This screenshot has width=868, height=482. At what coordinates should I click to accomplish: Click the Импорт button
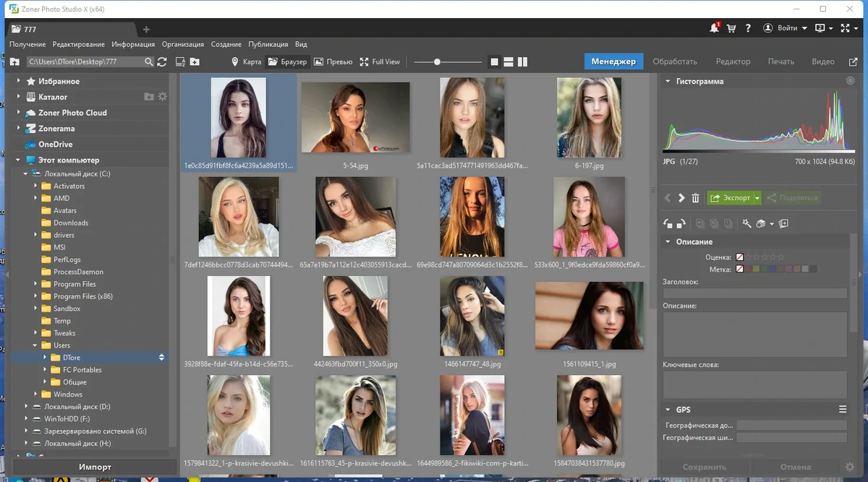click(x=95, y=467)
